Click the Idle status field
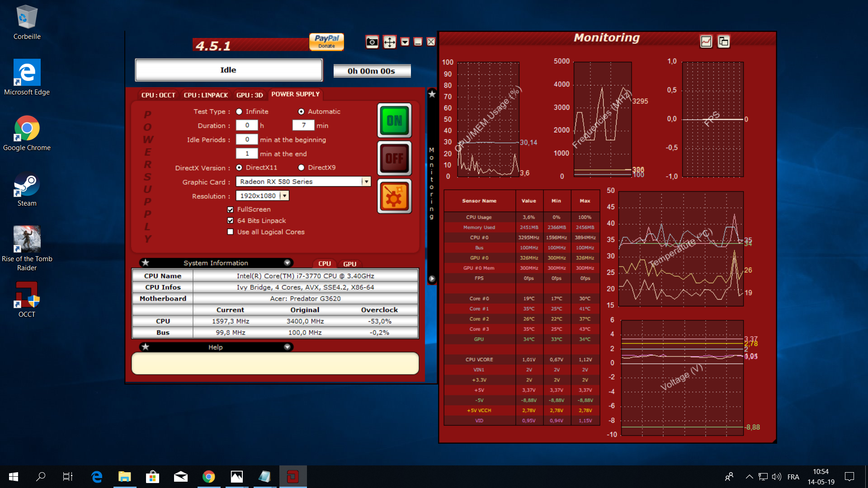This screenshot has width=868, height=488. point(228,70)
